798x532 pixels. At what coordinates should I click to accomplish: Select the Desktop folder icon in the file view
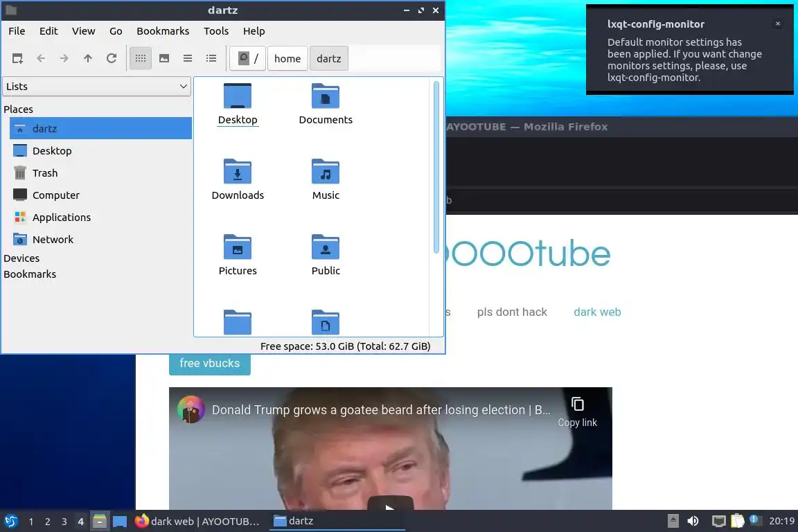coord(238,96)
